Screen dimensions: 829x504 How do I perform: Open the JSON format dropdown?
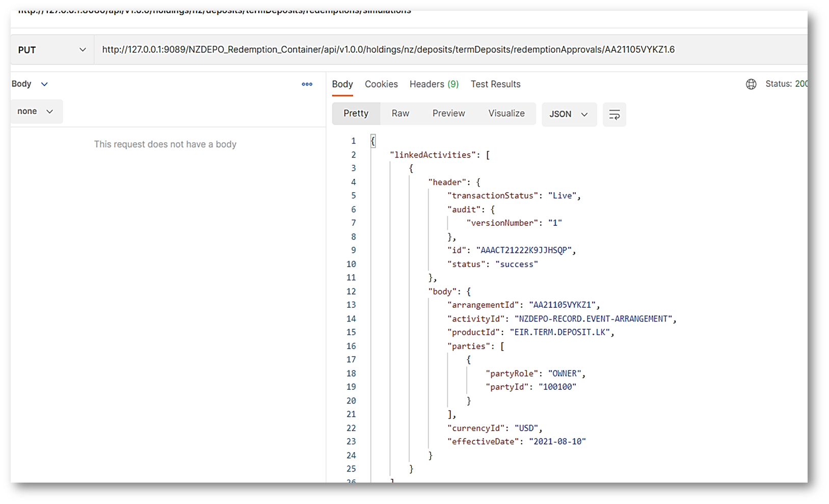569,114
